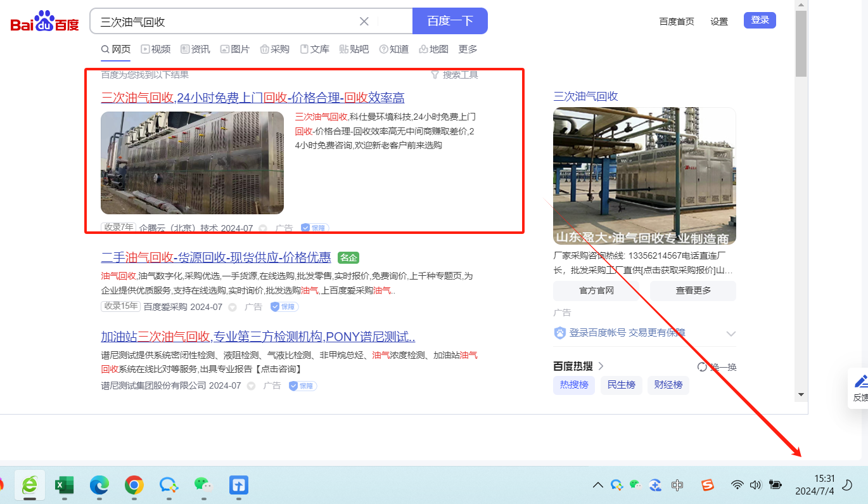Screen dimensions: 868x504
Task: Open the 文库 tab
Action: coord(314,49)
